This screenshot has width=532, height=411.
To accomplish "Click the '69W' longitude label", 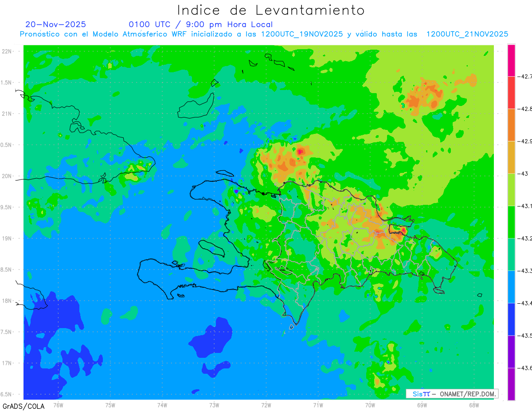I will click(x=422, y=405).
